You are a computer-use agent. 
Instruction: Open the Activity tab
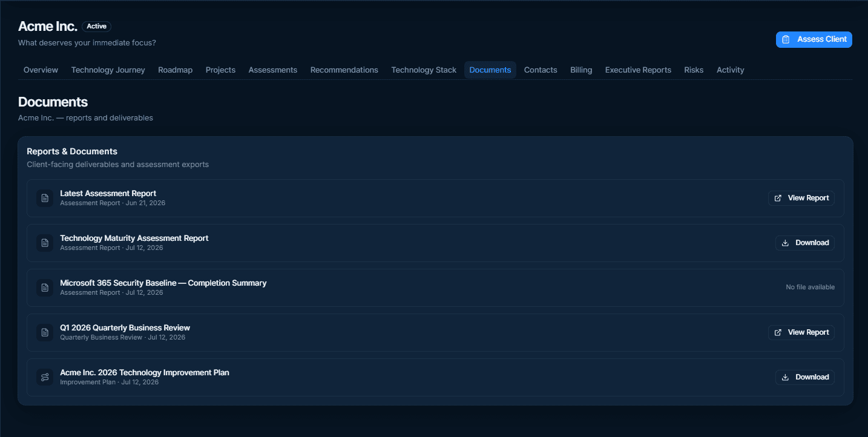click(x=731, y=70)
